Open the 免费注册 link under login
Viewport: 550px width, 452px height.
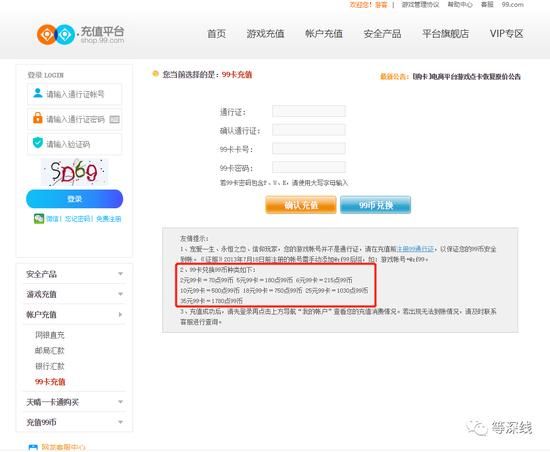pos(108,219)
